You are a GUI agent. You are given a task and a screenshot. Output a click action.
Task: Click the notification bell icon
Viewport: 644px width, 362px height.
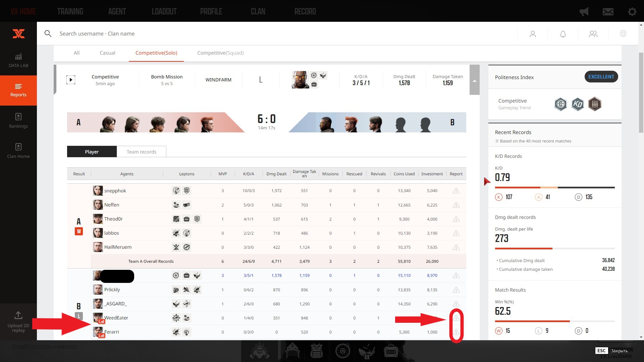[563, 34]
